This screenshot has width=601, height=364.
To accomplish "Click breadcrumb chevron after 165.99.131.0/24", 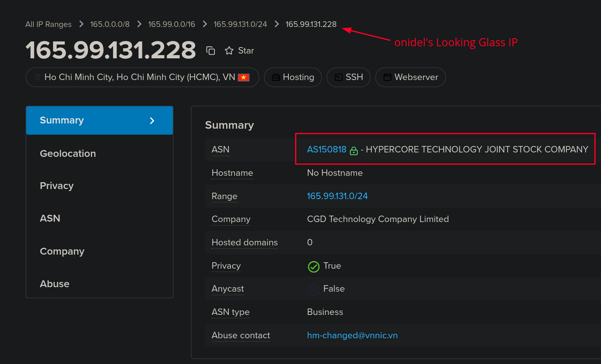I will pyautogui.click(x=276, y=24).
